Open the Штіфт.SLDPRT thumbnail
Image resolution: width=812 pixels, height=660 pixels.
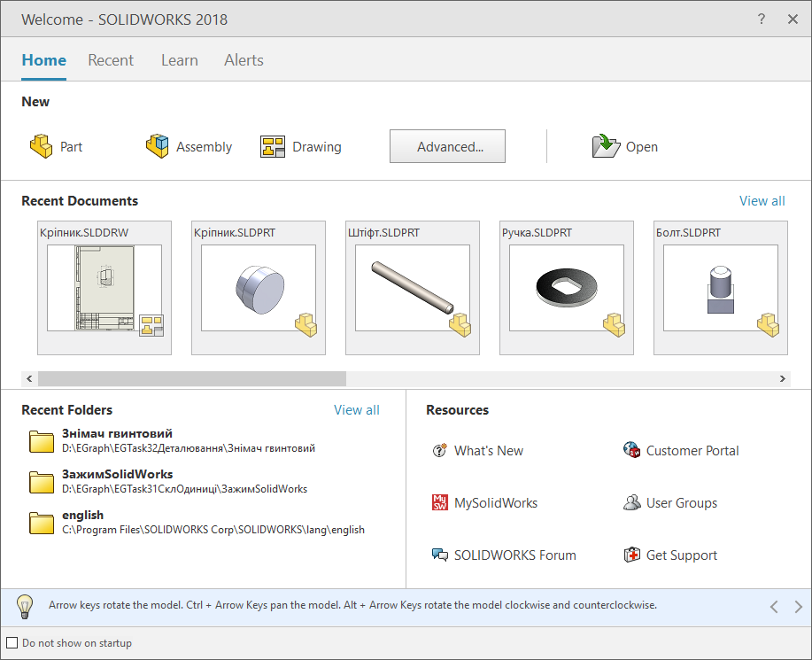[413, 288]
